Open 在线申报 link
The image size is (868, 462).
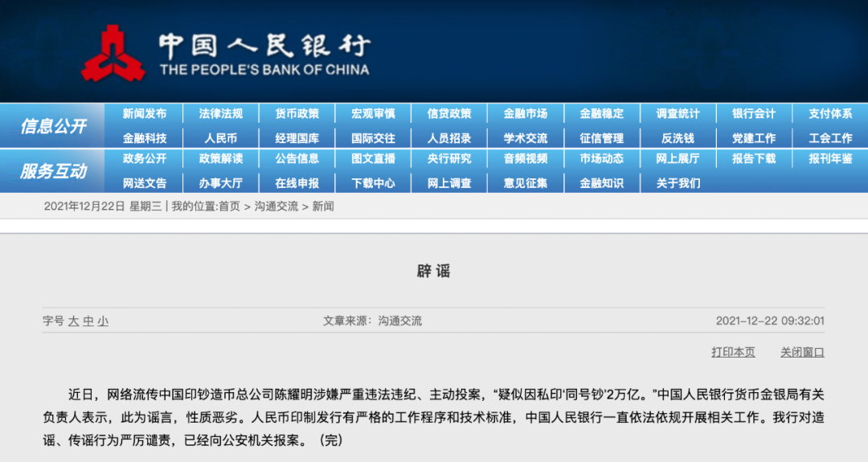(297, 183)
